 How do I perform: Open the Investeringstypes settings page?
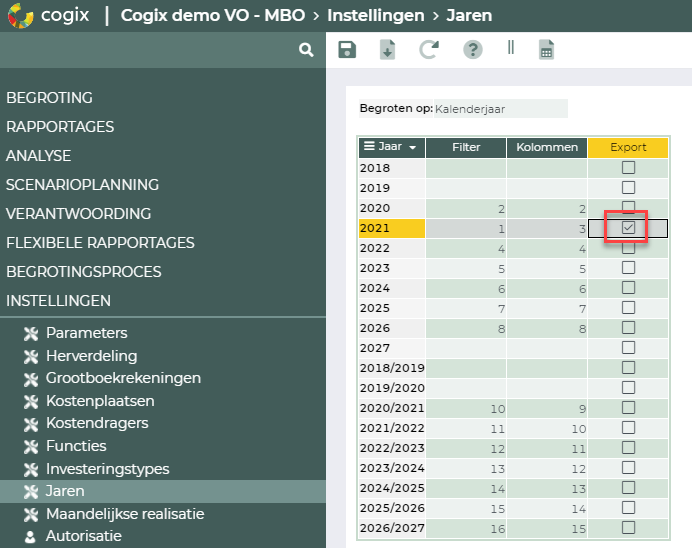pyautogui.click(x=108, y=469)
